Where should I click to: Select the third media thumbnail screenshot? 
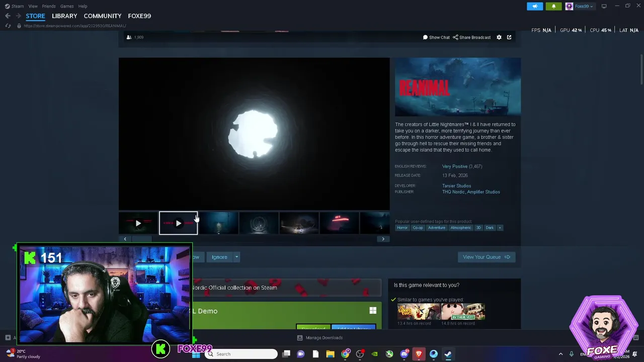coord(219,223)
